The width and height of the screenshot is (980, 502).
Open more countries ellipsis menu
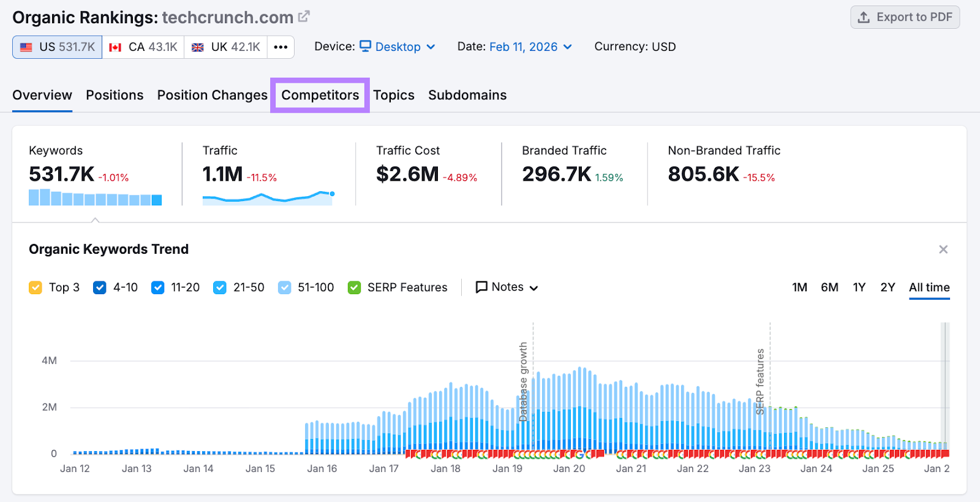point(281,47)
